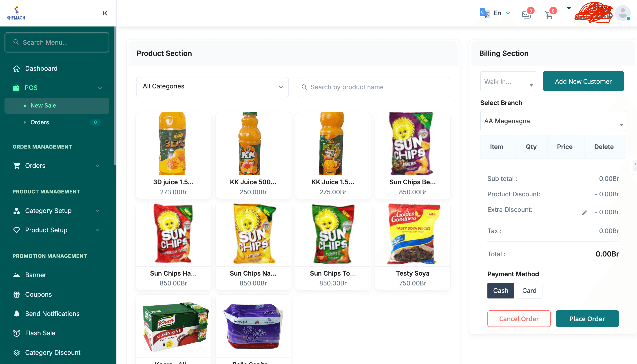Open the AA Megenagna branch dropdown

pyautogui.click(x=553, y=121)
